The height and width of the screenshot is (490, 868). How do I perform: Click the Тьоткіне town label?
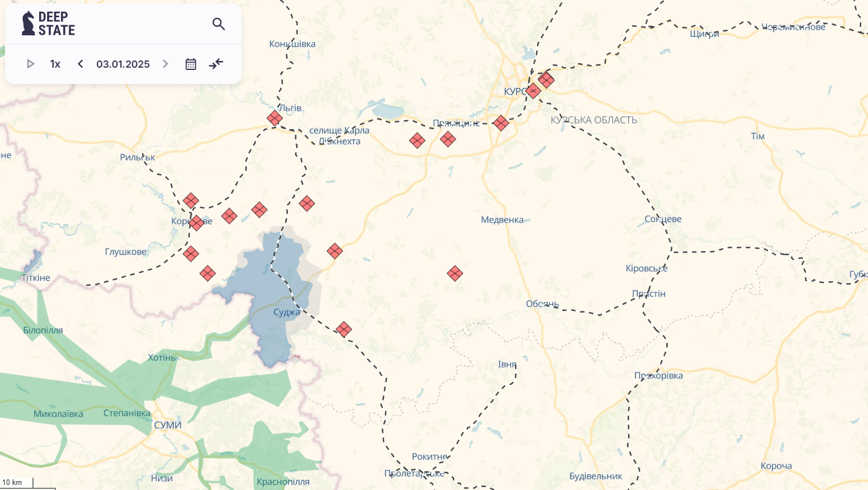coord(36,277)
